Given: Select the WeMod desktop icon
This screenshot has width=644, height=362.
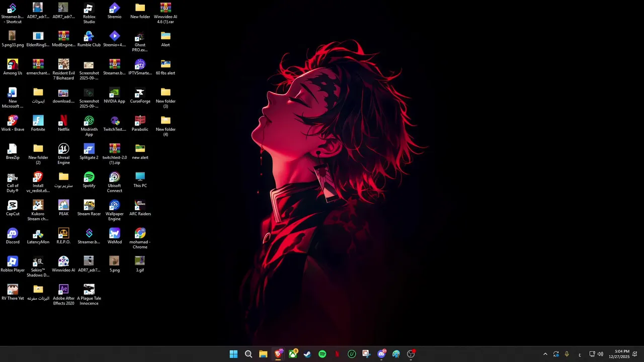Looking at the screenshot, I should pos(114,236).
